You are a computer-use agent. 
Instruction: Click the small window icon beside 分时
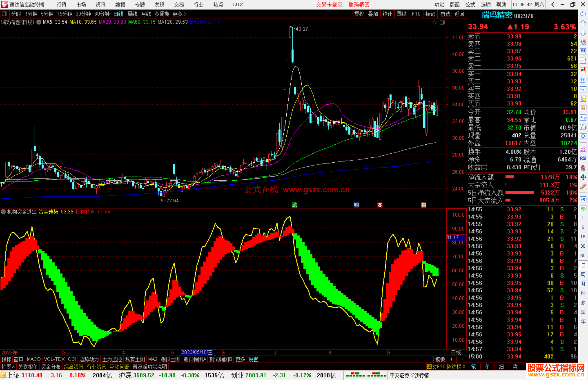click(5, 14)
